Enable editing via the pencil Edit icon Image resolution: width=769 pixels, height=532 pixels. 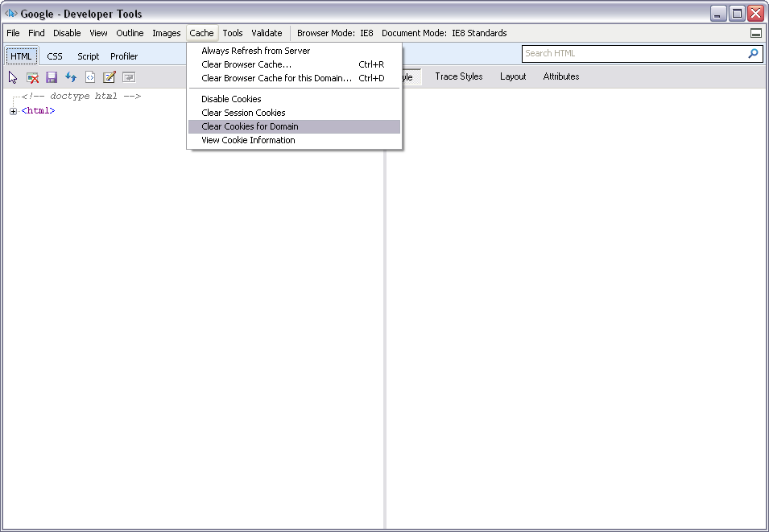110,76
